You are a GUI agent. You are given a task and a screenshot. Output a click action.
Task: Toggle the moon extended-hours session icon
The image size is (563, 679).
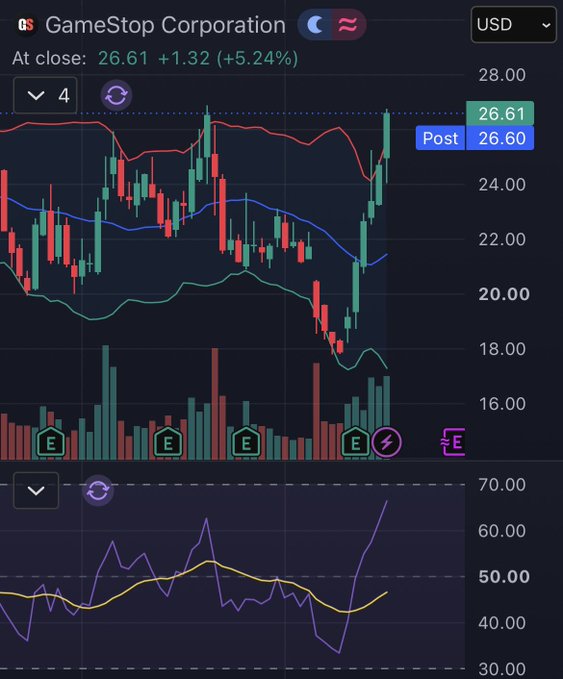315,25
